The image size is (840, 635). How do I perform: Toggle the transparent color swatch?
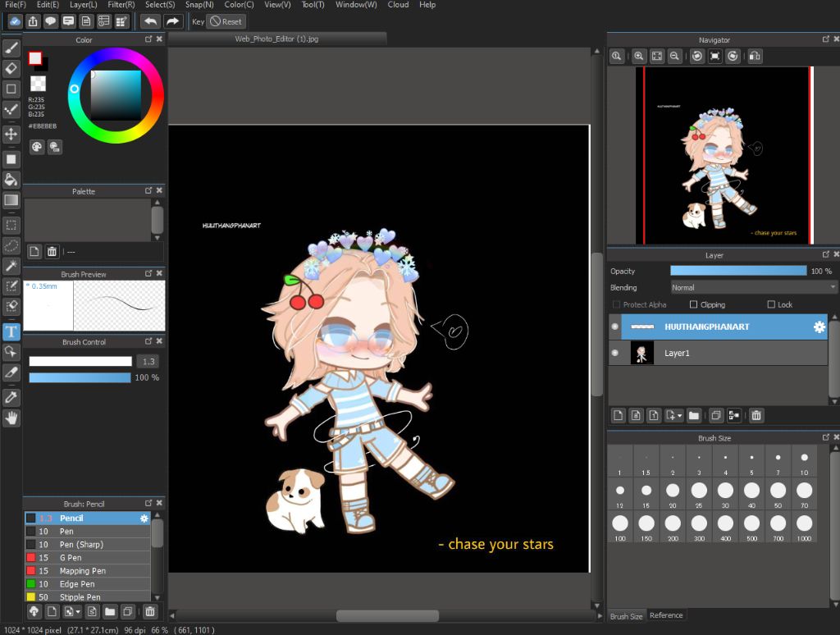point(38,83)
